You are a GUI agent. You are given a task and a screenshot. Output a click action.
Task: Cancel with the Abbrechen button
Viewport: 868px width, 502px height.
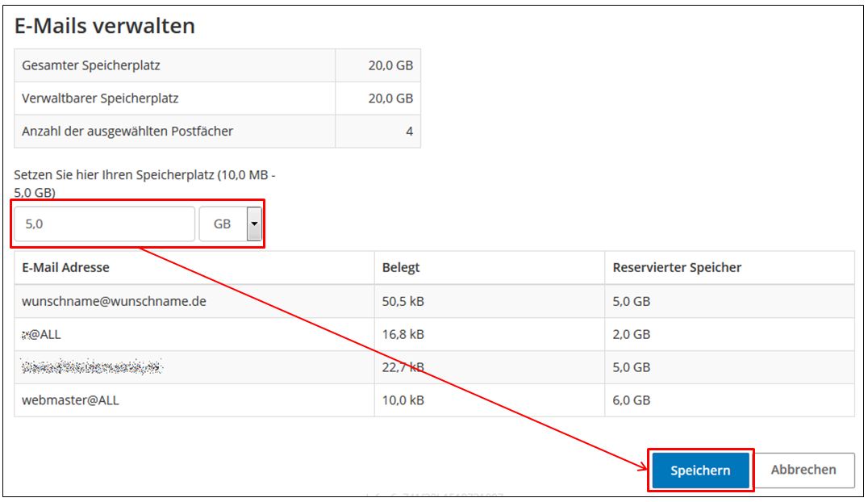click(803, 470)
